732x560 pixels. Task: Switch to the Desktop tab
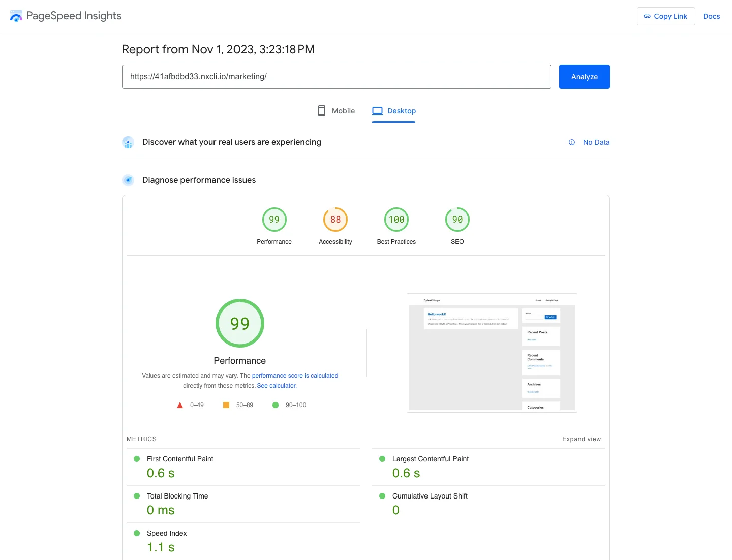tap(402, 111)
